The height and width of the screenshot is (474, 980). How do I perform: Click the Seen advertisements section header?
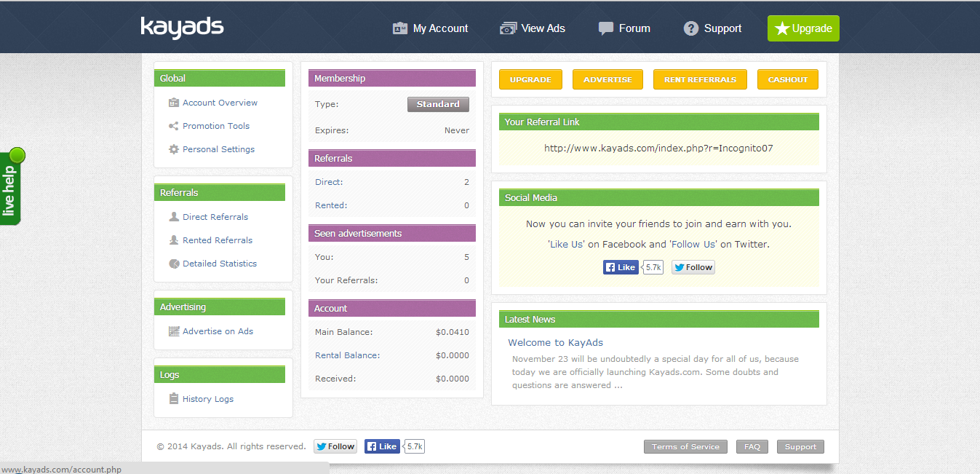coord(392,233)
